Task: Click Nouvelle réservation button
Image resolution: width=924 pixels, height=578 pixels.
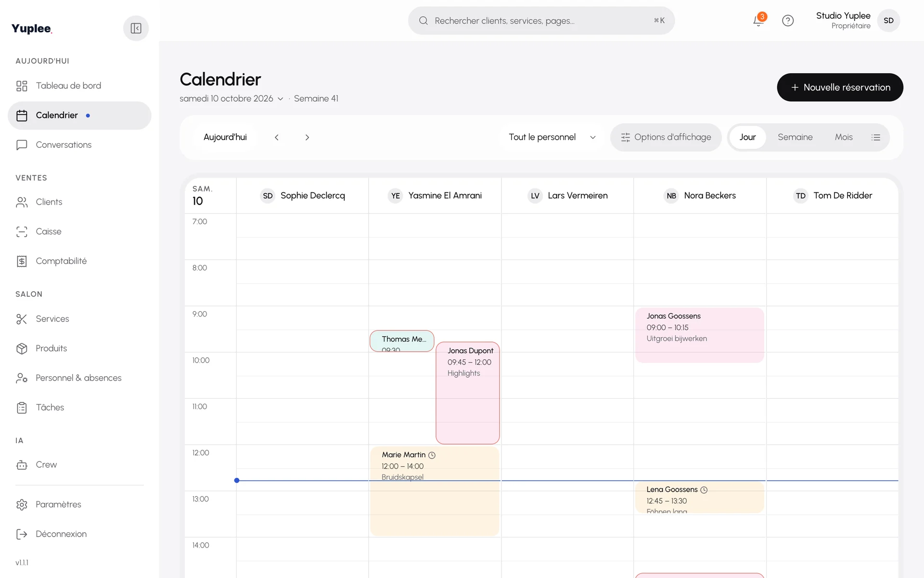Action: 840,87
